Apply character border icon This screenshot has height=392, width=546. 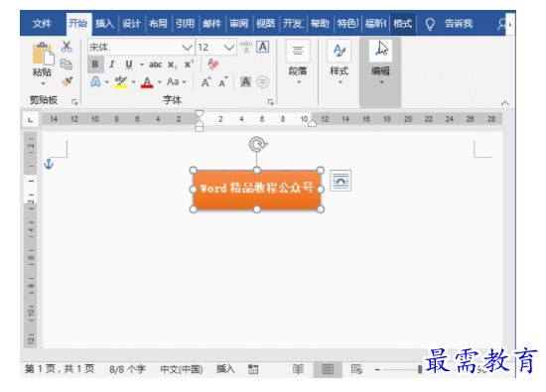tap(262, 47)
